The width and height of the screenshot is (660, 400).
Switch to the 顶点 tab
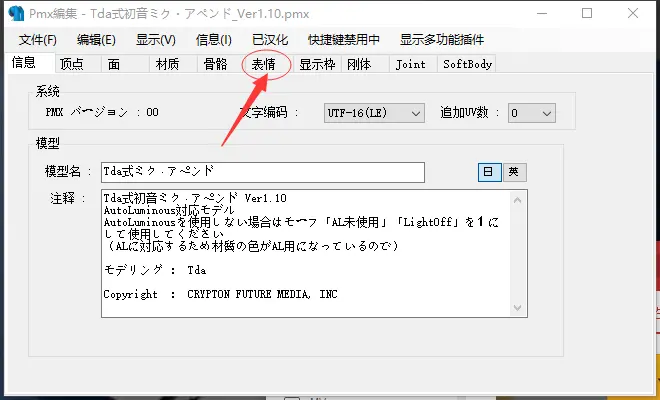click(79, 64)
